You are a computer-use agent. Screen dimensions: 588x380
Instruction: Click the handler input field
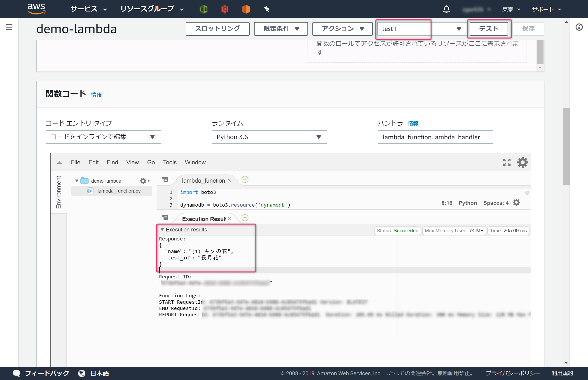tap(435, 137)
